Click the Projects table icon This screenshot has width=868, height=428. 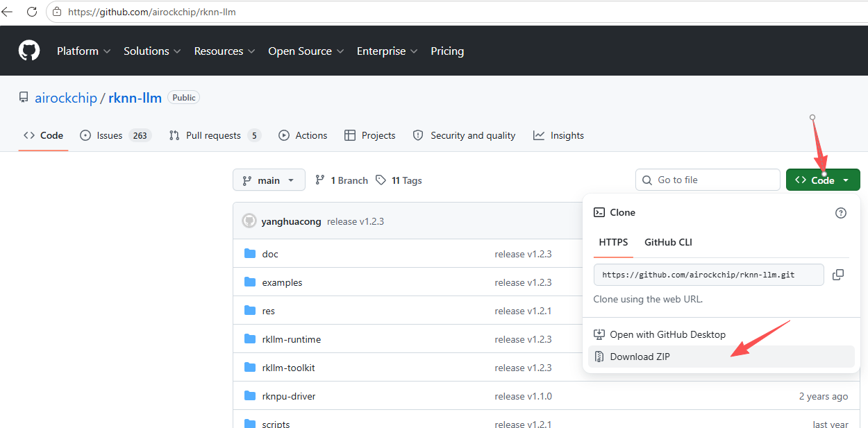[x=350, y=135]
